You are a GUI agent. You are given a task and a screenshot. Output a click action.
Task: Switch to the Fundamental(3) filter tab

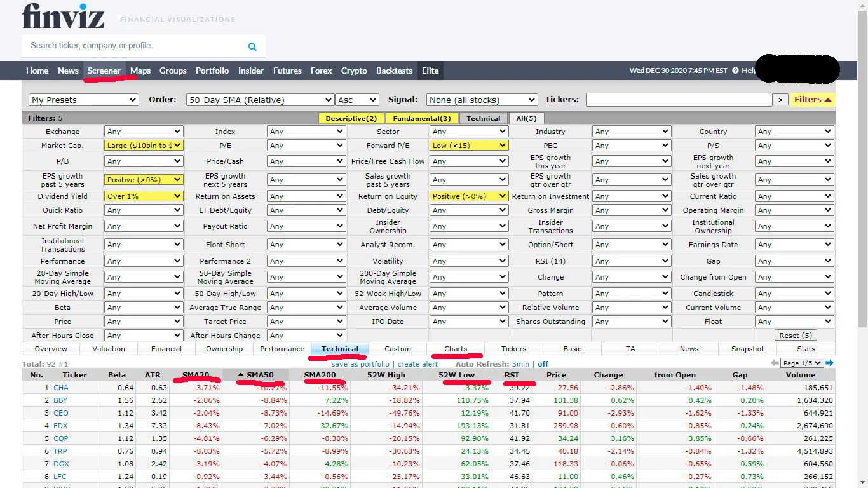[x=422, y=118]
